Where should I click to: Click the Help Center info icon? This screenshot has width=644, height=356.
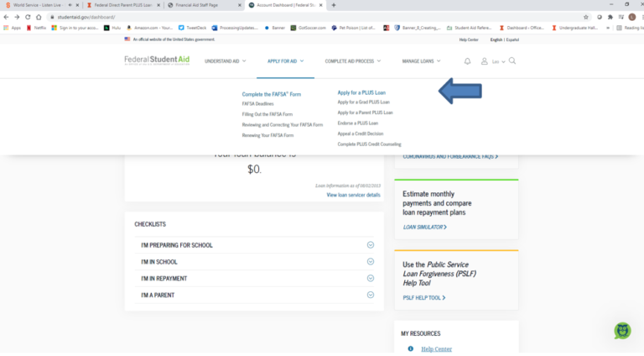click(410, 348)
